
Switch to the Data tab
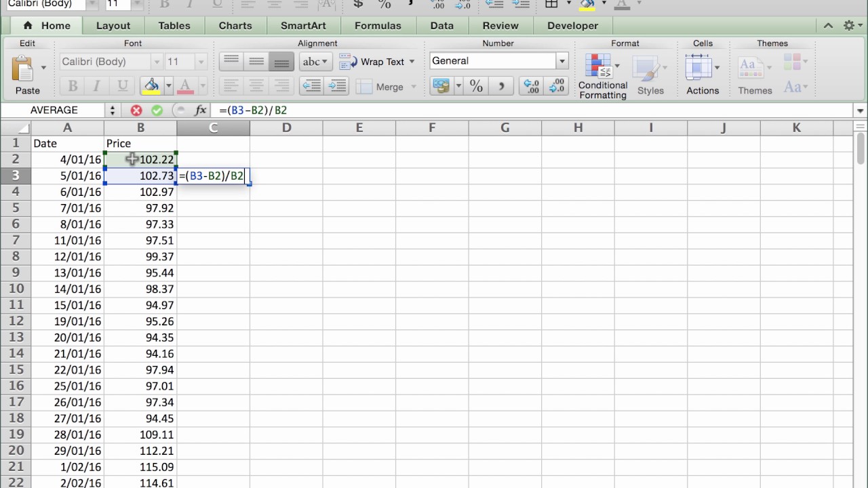tap(441, 26)
